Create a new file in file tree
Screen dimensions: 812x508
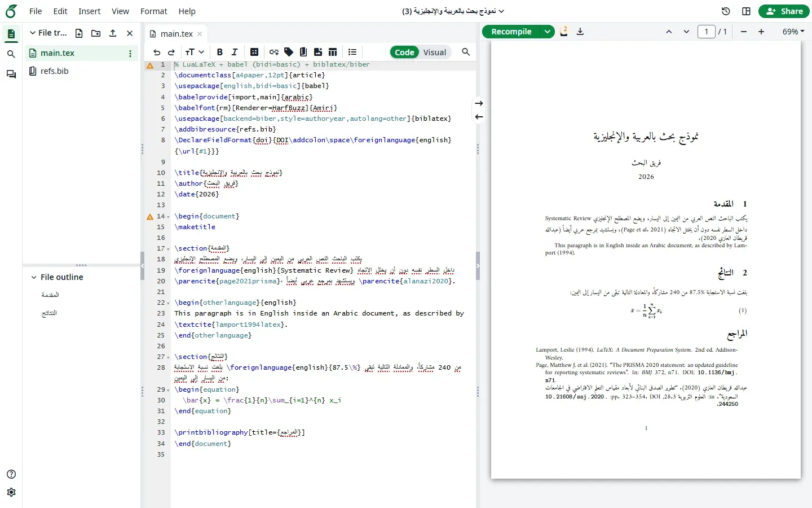point(79,33)
